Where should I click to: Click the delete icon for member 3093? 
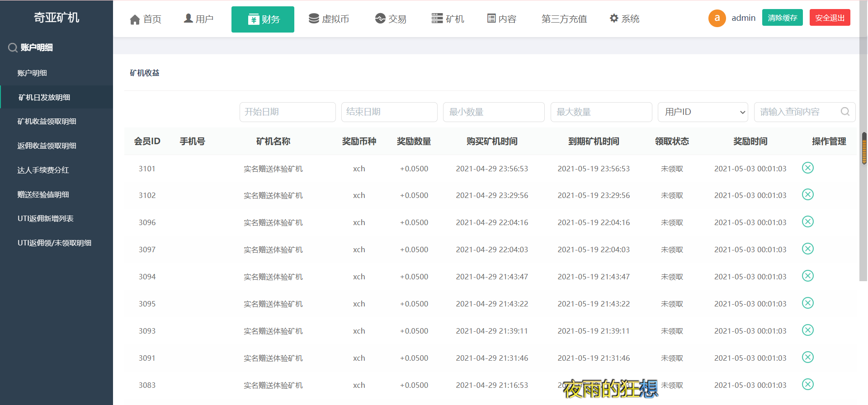pyautogui.click(x=807, y=330)
